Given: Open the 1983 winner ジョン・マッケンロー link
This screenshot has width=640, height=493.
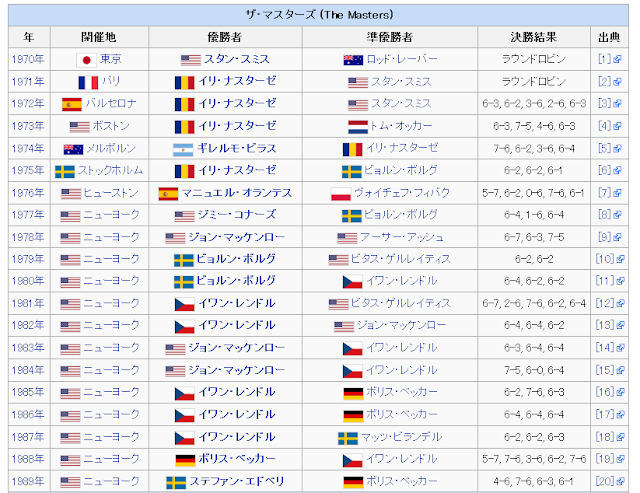Looking at the screenshot, I should click(237, 348).
